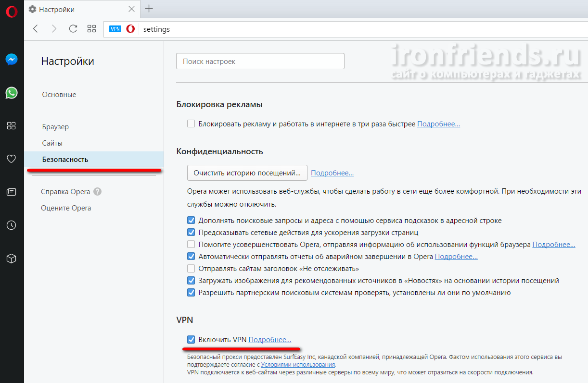
Task: Toggle Загружать изображения для «Новостей» checkbox
Action: [x=191, y=281]
